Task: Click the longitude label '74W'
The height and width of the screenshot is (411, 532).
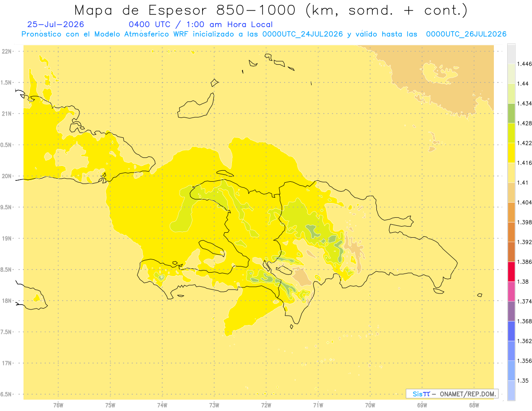Action: pyautogui.click(x=162, y=405)
